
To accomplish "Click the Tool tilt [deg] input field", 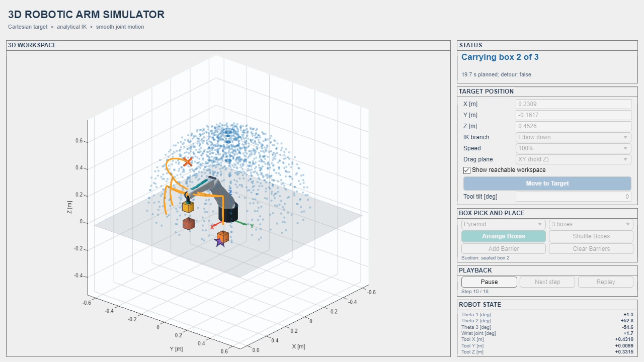I will coord(574,197).
